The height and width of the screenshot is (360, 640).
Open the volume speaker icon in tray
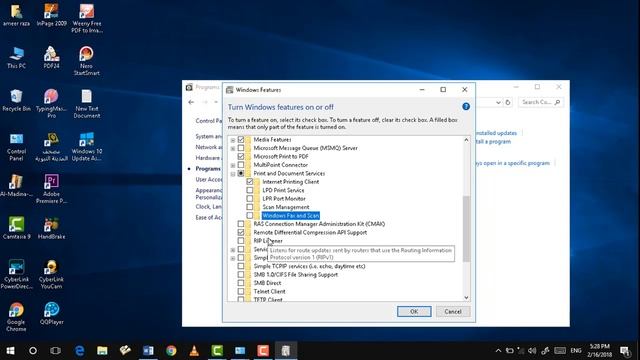coord(532,351)
